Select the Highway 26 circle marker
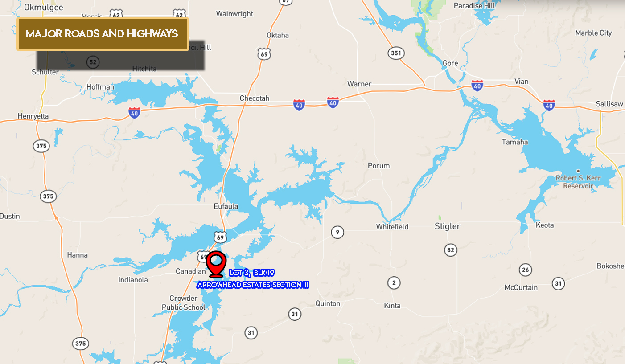This screenshot has width=625, height=364. [x=526, y=270]
